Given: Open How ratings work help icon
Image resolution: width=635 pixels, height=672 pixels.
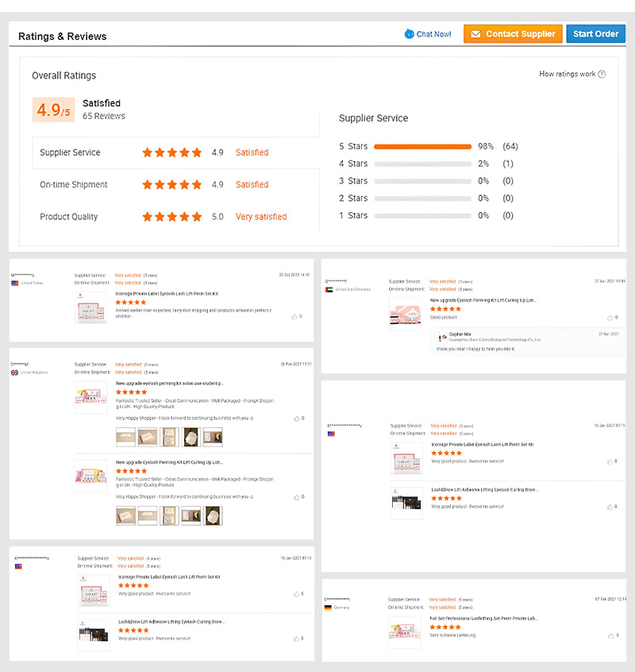Looking at the screenshot, I should (x=602, y=74).
